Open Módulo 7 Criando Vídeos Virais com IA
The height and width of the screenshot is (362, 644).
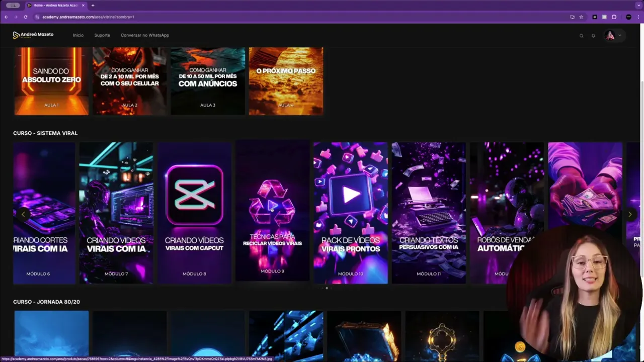[116, 213]
